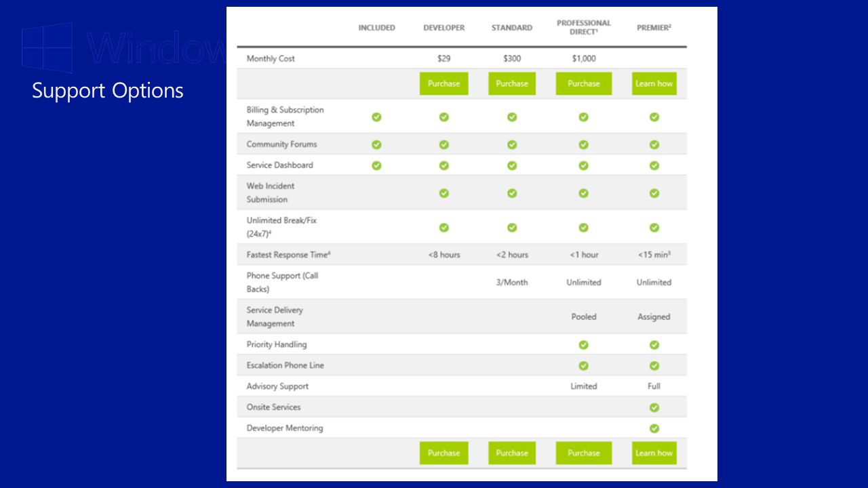Click the Full advisory support value
The height and width of the screenshot is (488, 868).
(x=654, y=386)
